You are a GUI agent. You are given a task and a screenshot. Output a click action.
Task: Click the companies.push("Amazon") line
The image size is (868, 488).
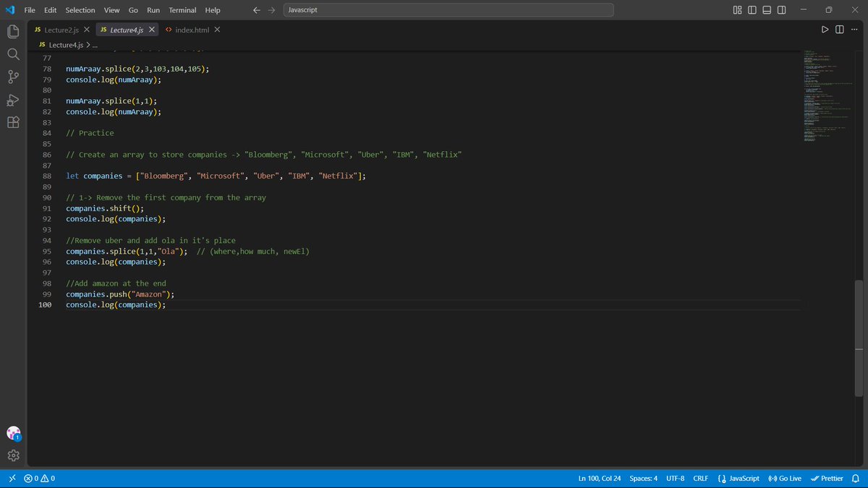[x=120, y=294]
